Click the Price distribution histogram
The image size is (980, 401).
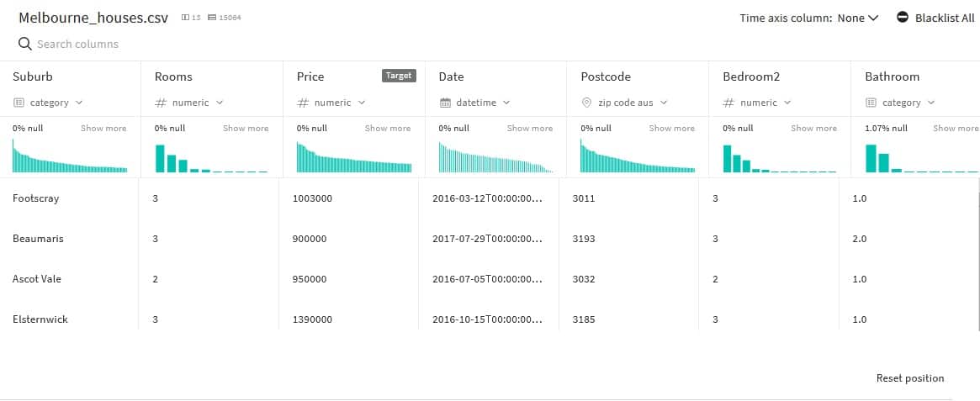pyautogui.click(x=353, y=157)
